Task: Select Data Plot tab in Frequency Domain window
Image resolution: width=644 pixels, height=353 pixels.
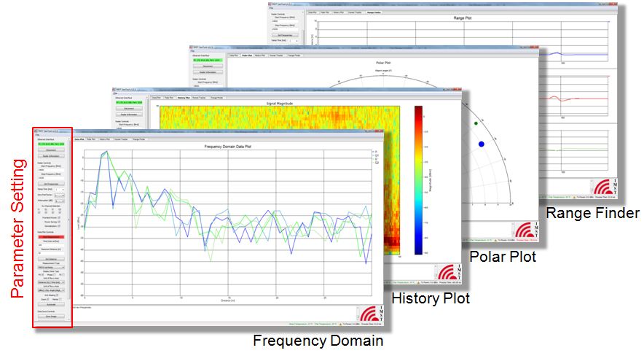Action: click(79, 139)
